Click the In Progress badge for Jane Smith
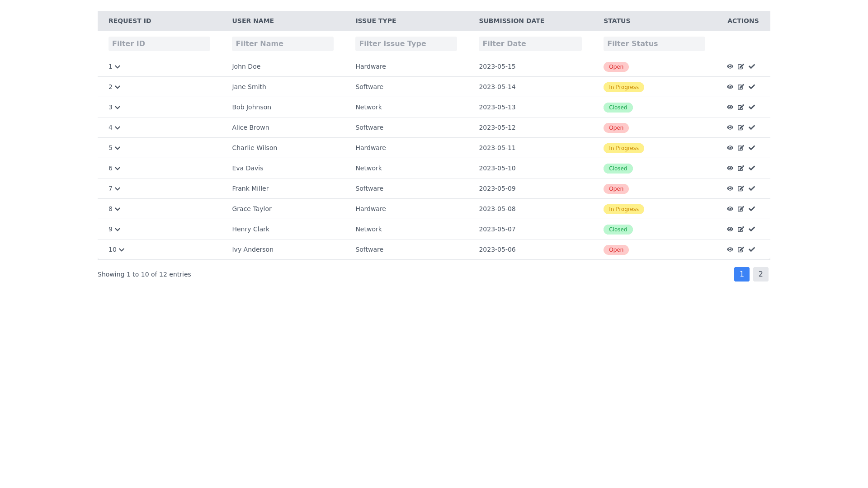The image size is (868, 488). 623,87
